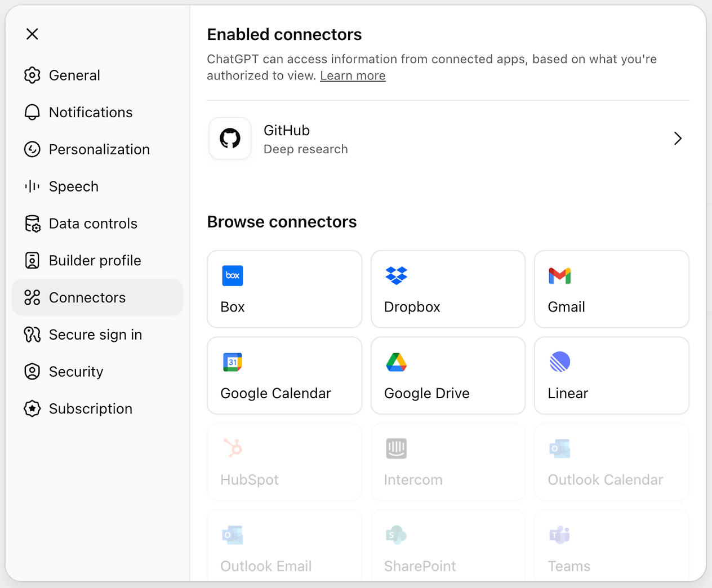Click the Speech waveform icon
Viewport: 712px width, 588px height.
(x=32, y=186)
